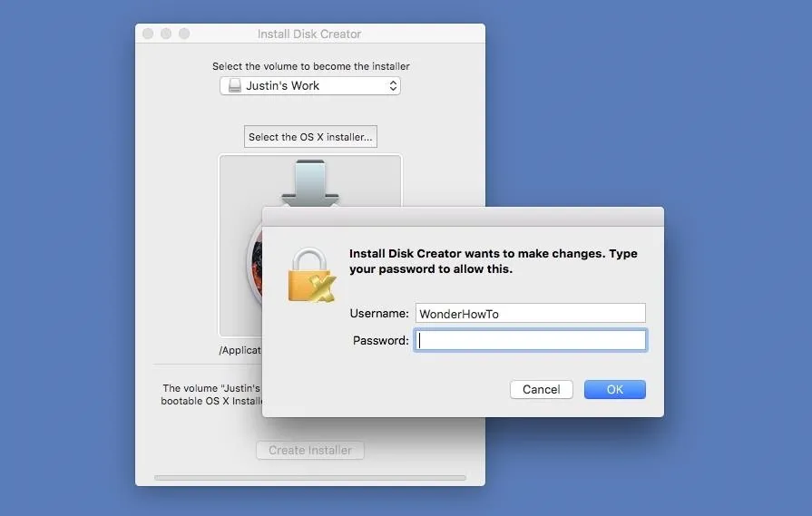Click the progress bar in Install Disk Creator

click(310, 478)
